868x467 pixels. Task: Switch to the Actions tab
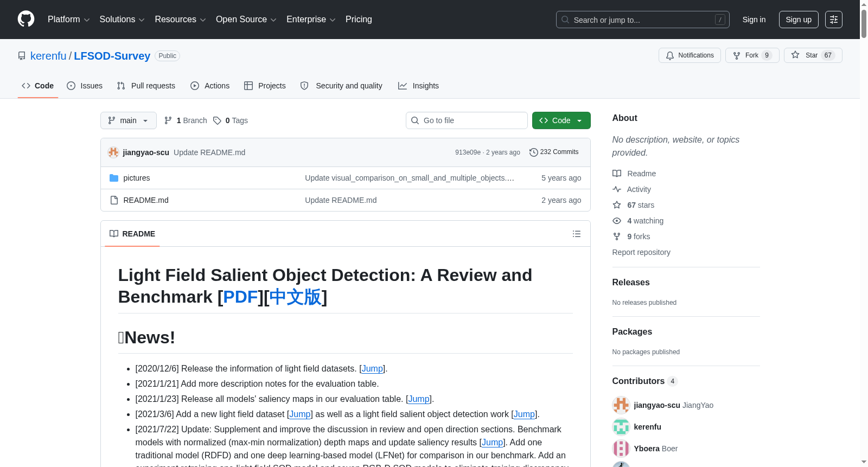click(x=210, y=86)
